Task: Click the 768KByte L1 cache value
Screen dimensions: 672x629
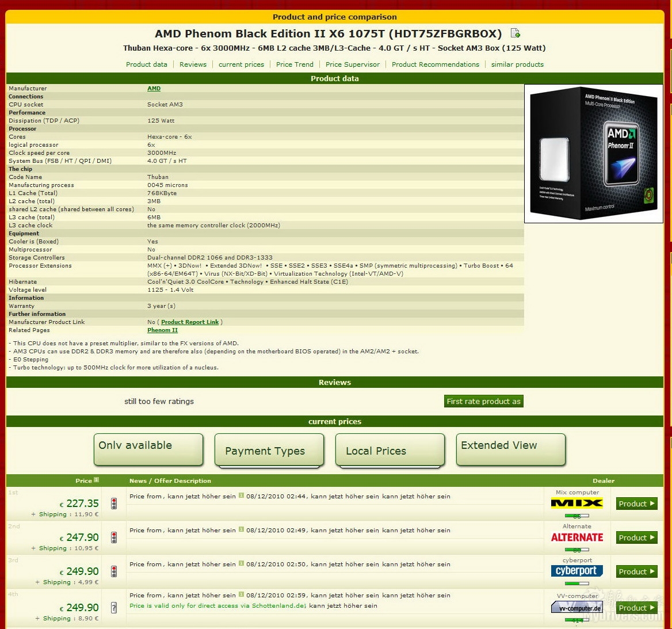Action: (162, 193)
